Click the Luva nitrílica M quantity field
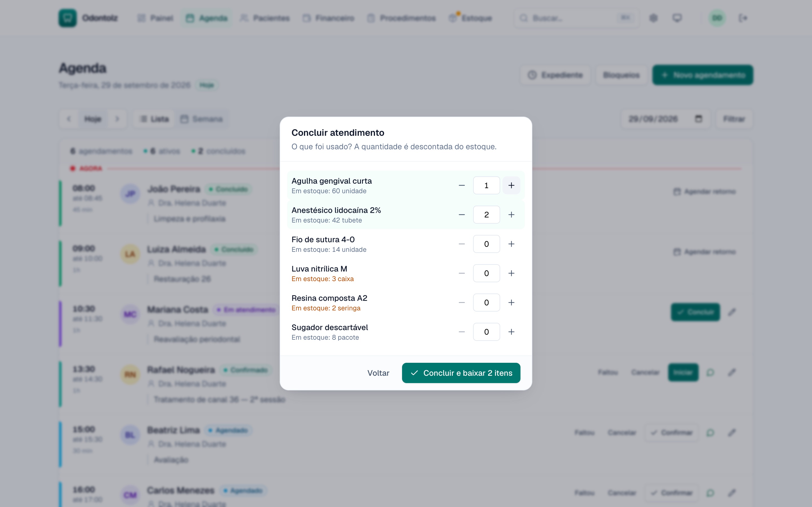Image resolution: width=812 pixels, height=507 pixels. [x=486, y=273]
